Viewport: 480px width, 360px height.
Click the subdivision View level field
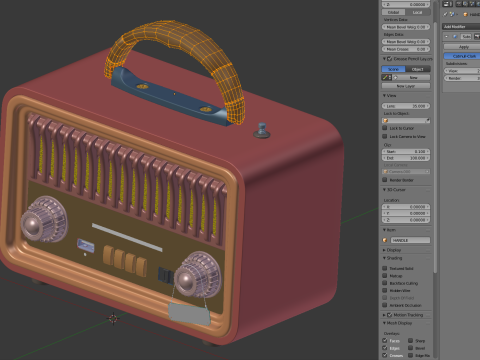click(x=462, y=71)
